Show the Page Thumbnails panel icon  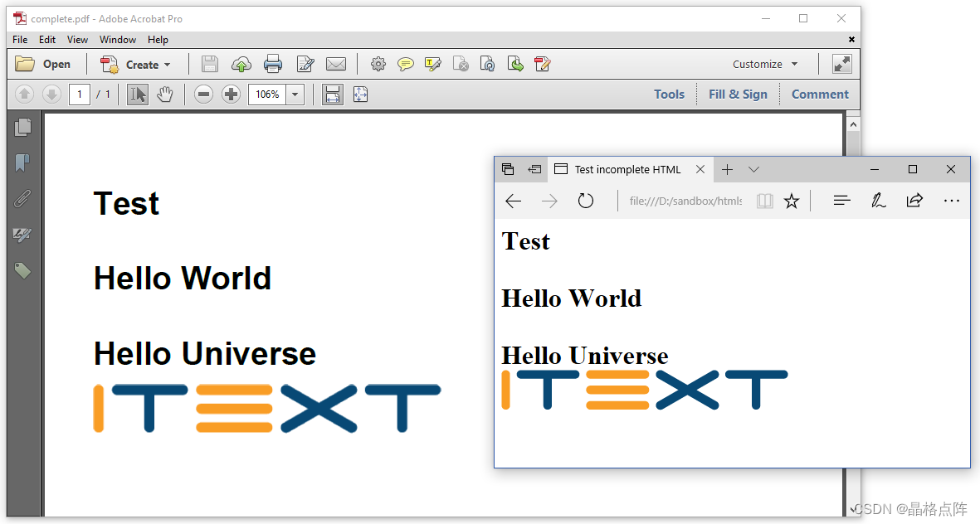coord(22,128)
